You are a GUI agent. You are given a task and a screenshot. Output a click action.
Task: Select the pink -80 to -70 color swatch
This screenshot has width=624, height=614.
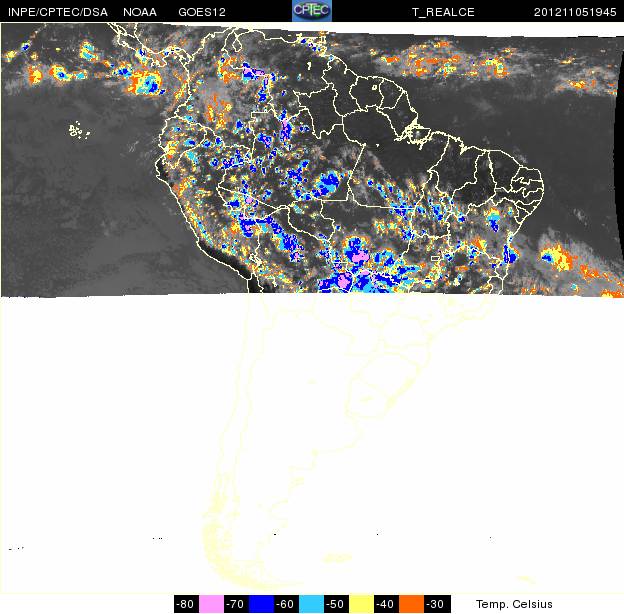point(211,604)
